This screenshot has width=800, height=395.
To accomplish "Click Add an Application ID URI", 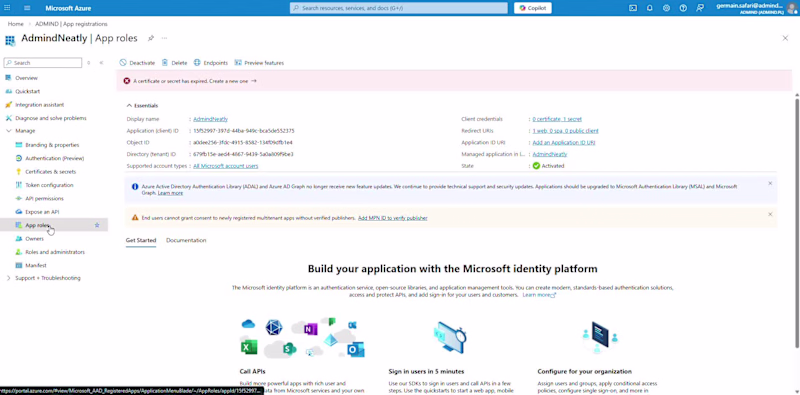I will pos(564,142).
